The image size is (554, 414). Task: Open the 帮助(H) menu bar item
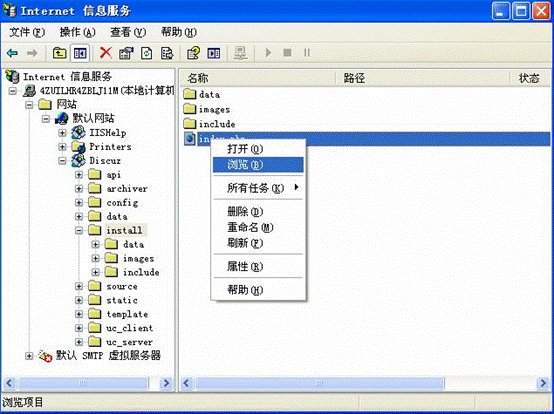point(179,32)
